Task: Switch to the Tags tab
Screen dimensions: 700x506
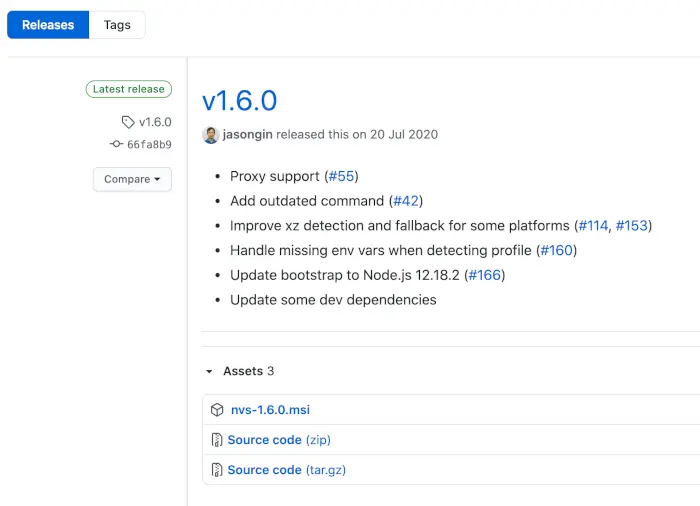Action: 117,25
